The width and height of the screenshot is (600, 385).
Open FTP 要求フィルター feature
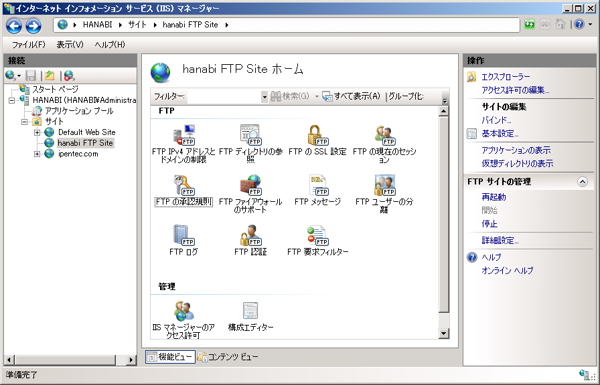[318, 240]
